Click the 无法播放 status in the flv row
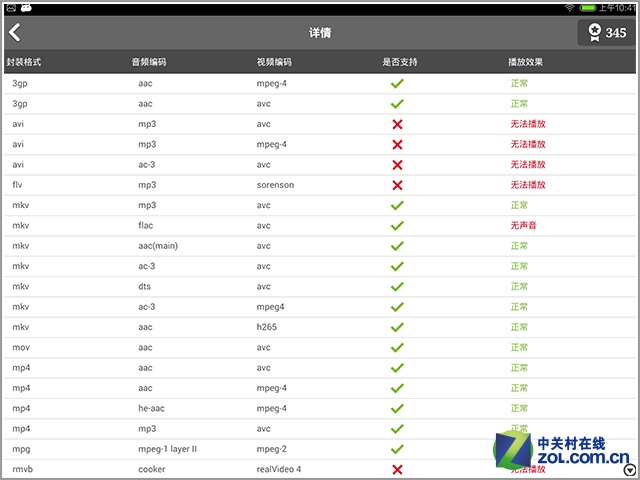Viewport: 640px width, 480px height. click(528, 185)
